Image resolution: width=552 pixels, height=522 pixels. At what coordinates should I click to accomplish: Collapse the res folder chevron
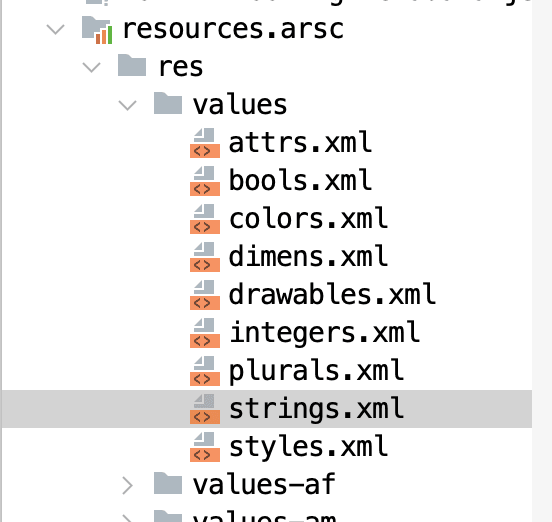[x=92, y=67]
